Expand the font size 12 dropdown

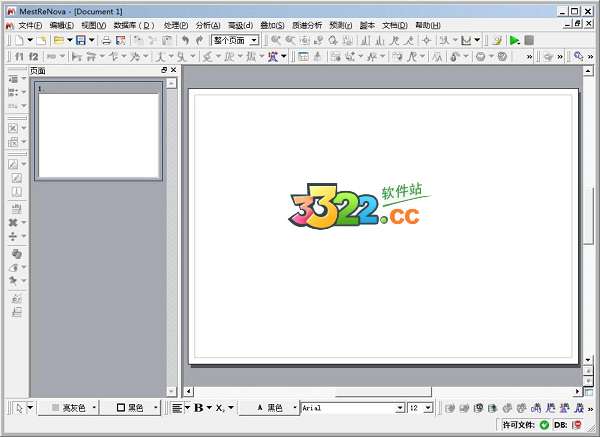[429, 408]
